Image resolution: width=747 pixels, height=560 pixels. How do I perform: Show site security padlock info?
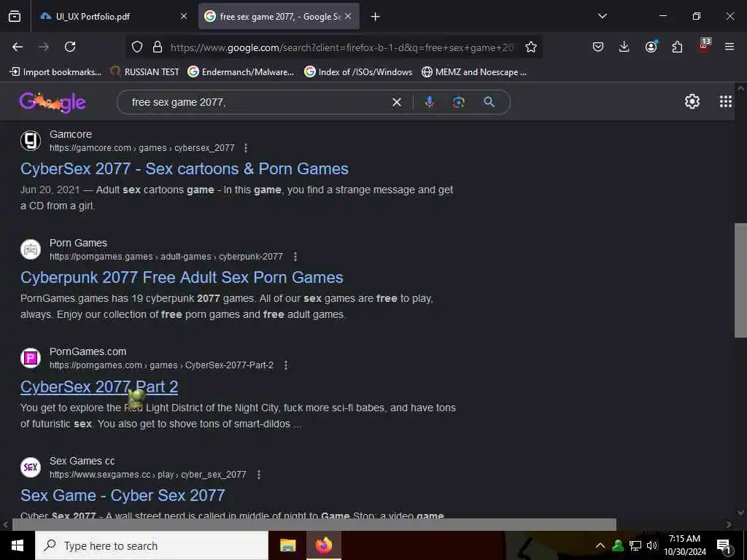[x=158, y=47]
